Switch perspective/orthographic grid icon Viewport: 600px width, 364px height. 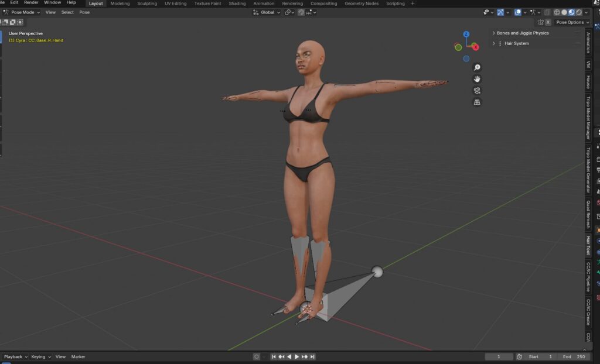[x=477, y=102]
